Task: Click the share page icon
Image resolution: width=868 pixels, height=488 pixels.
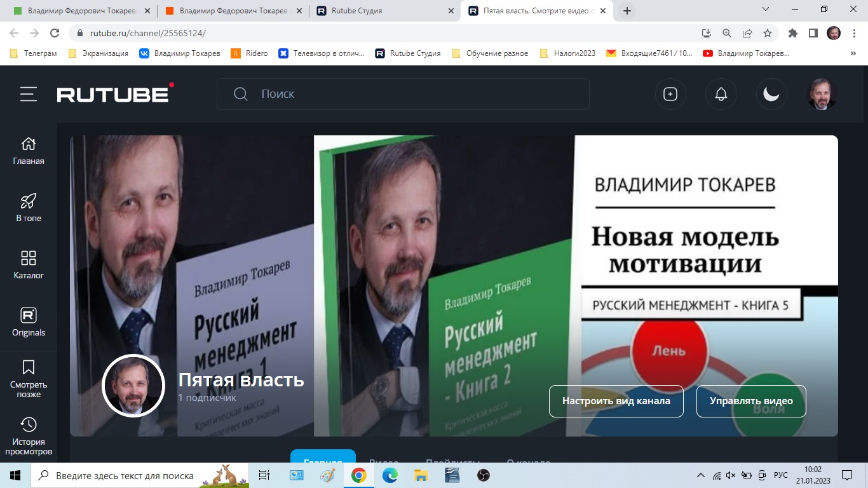Action: (747, 33)
